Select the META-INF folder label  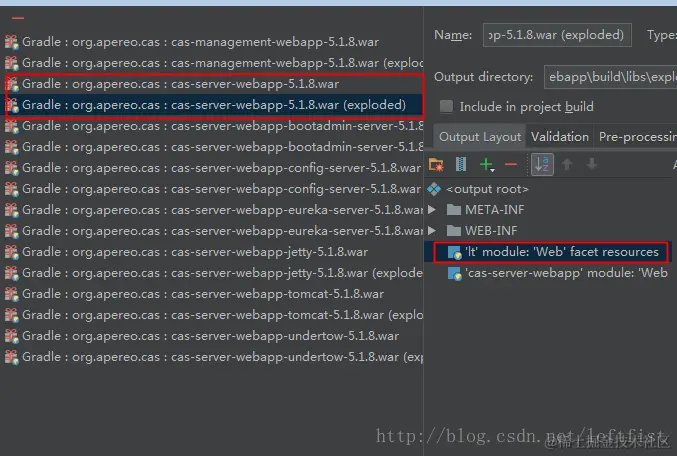[x=494, y=210]
